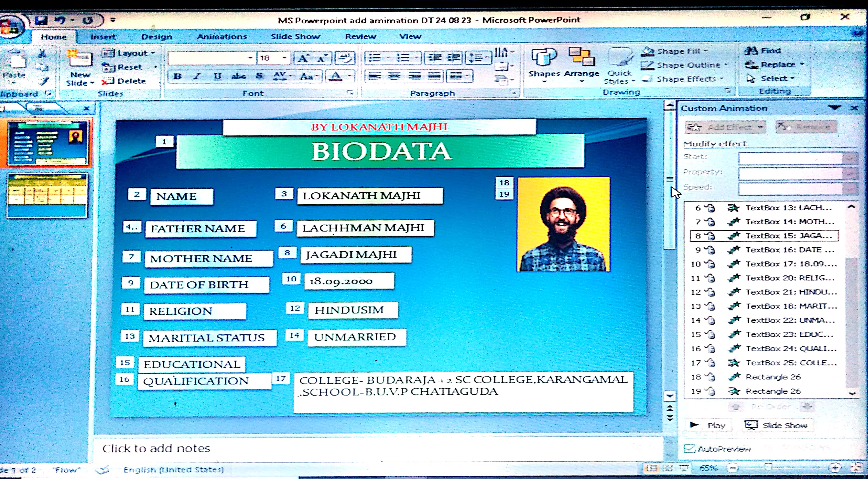868x479 pixels.
Task: Click the New Slide icon
Action: pyautogui.click(x=80, y=59)
